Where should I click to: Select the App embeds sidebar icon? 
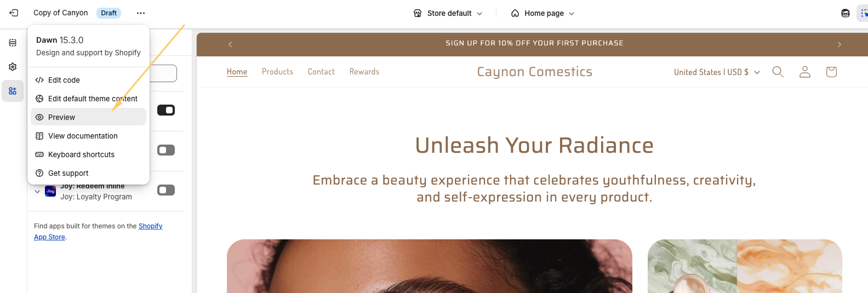pos(13,91)
